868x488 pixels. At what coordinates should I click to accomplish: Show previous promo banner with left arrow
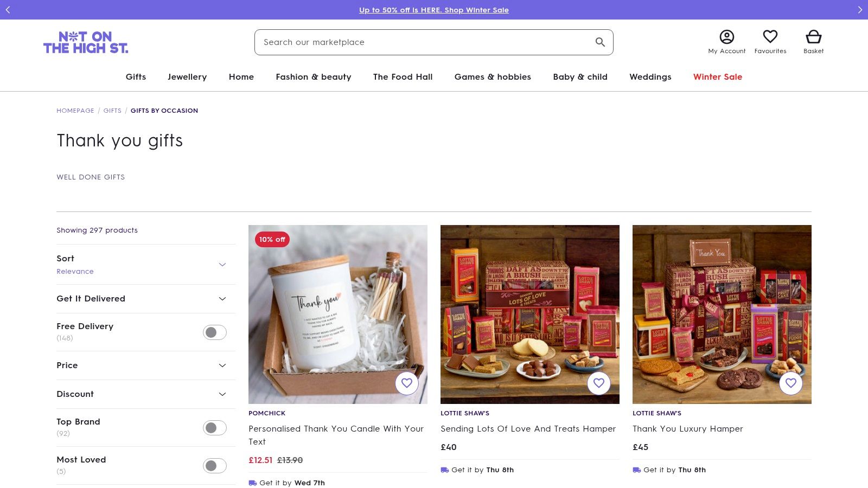8,10
